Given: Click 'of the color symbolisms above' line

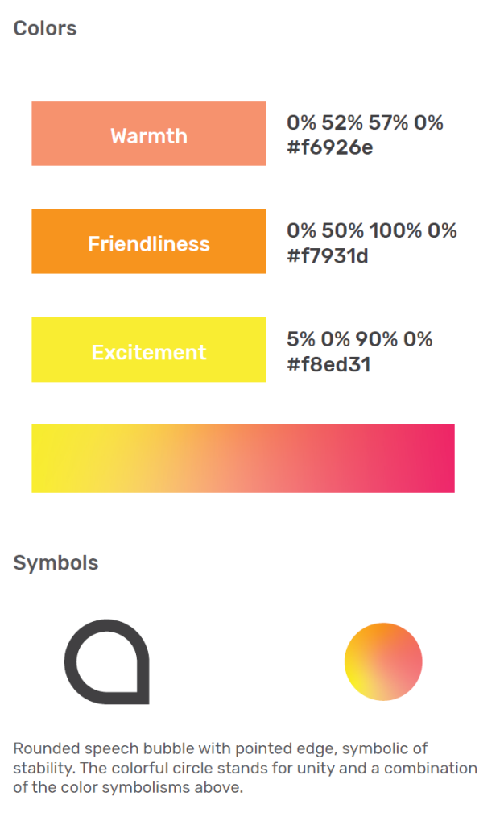Looking at the screenshot, I should pos(127,787).
